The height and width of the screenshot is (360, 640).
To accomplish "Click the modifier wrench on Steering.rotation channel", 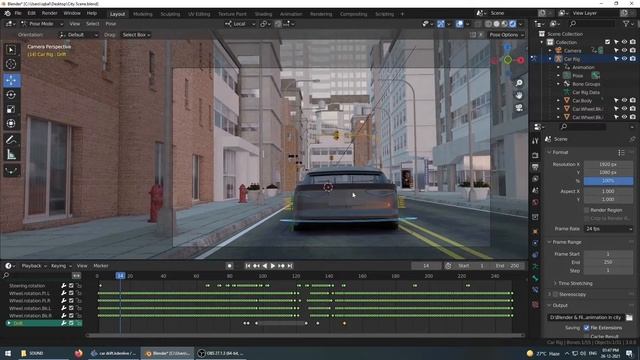I will tap(64, 286).
